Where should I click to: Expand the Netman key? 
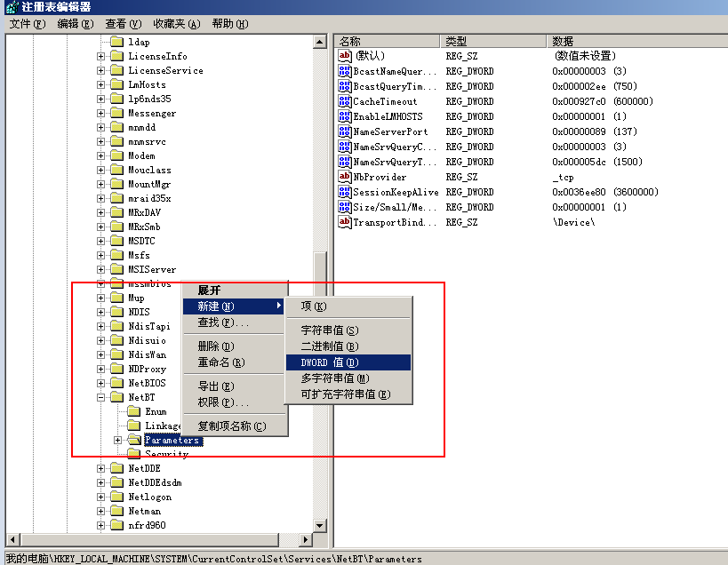100,511
